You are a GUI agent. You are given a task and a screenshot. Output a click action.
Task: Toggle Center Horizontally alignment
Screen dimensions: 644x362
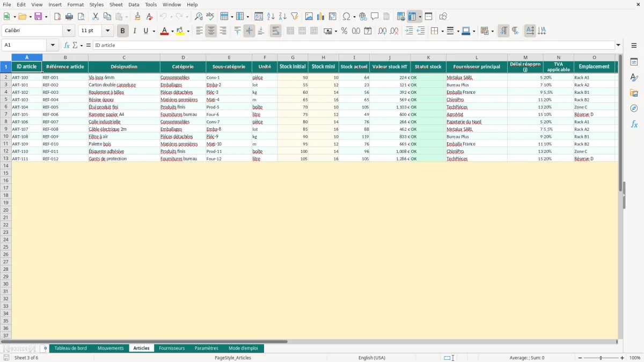211,31
